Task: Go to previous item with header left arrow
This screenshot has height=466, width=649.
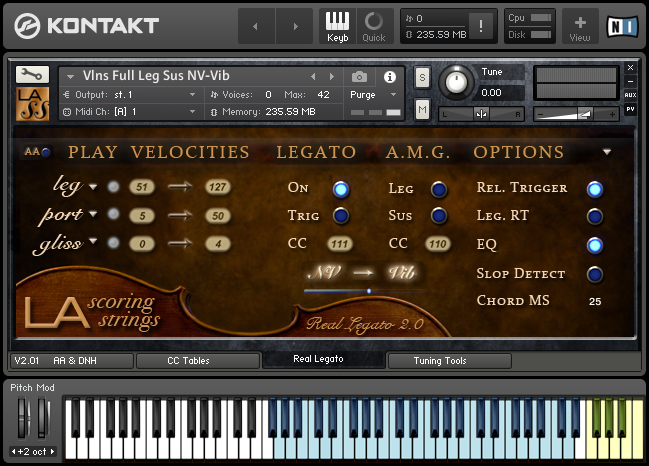Action: pyautogui.click(x=255, y=26)
